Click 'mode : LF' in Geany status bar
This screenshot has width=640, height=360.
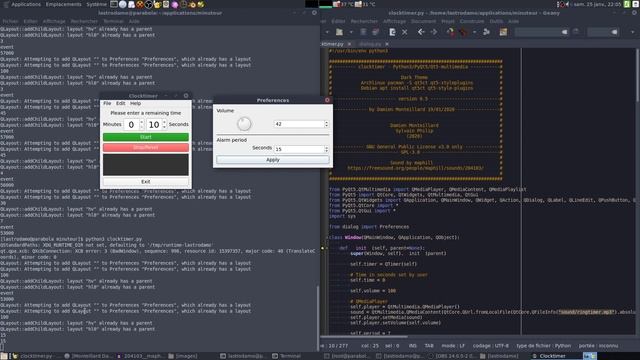click(453, 346)
